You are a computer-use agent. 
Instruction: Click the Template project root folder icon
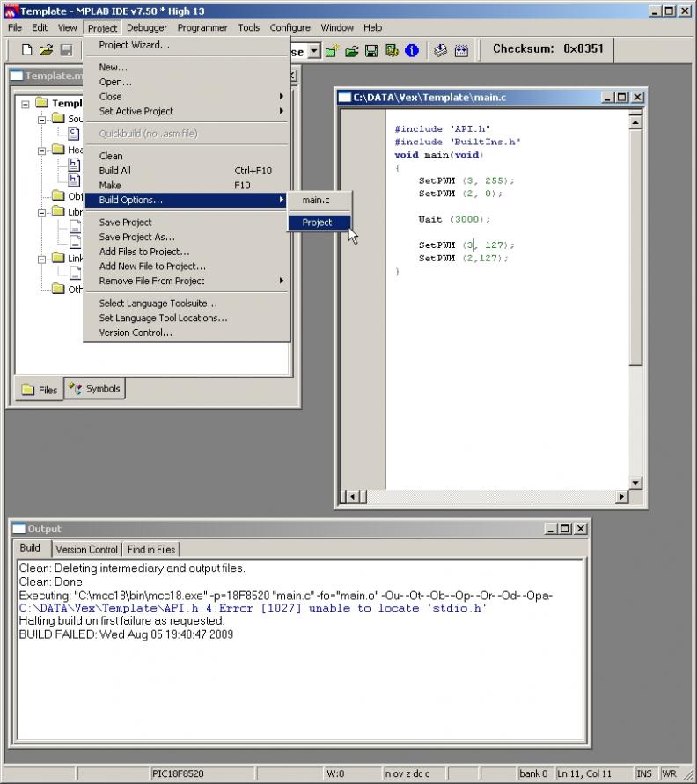(x=42, y=103)
